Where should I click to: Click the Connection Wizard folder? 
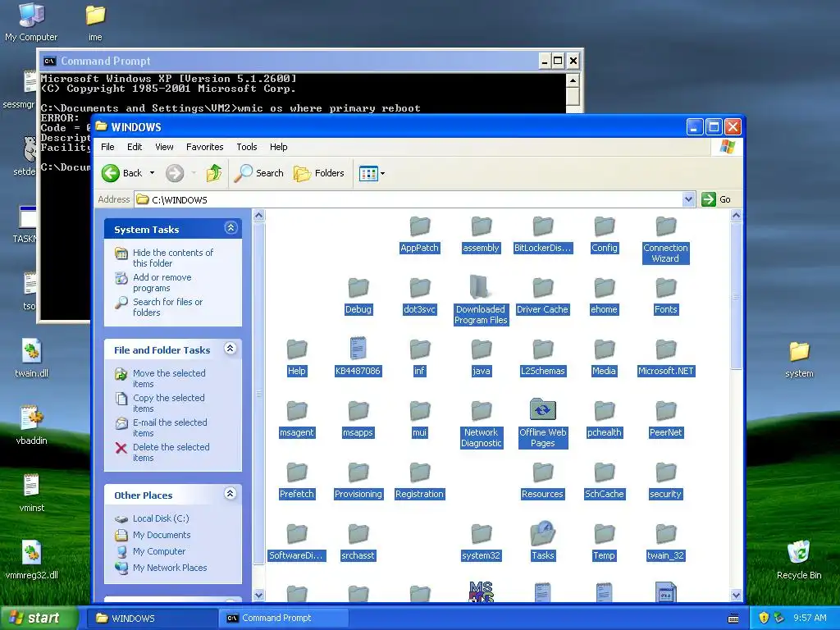[666, 239]
